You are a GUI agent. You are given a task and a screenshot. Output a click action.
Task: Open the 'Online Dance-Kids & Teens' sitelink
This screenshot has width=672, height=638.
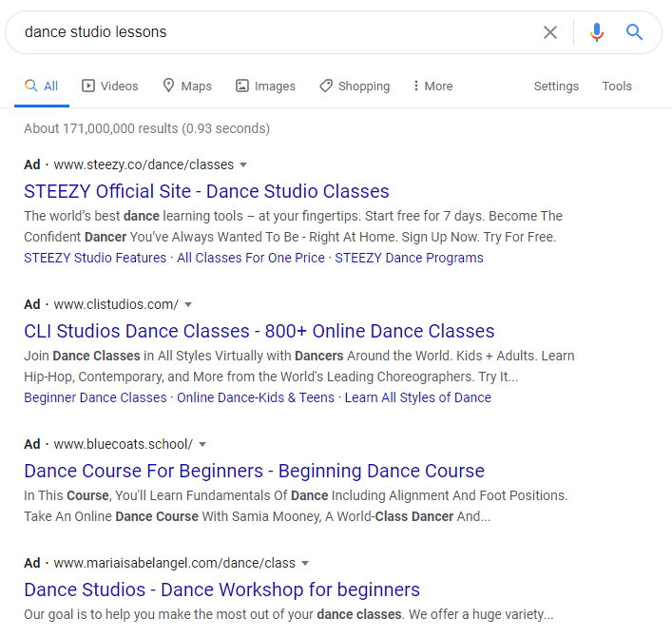[256, 397]
